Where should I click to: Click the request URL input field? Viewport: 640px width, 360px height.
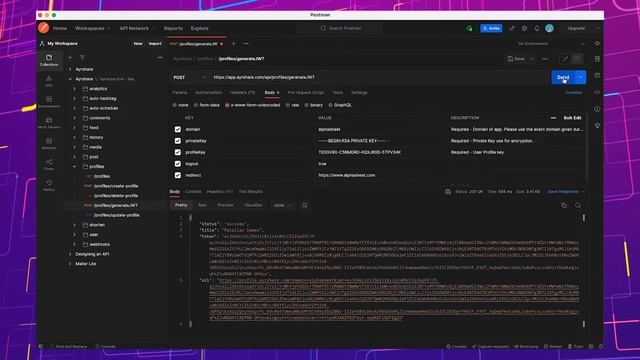[379, 77]
